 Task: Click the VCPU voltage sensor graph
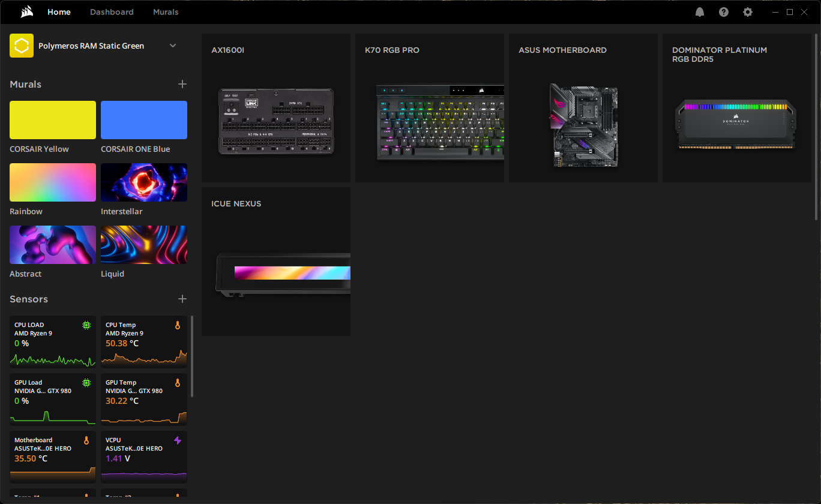click(144, 477)
